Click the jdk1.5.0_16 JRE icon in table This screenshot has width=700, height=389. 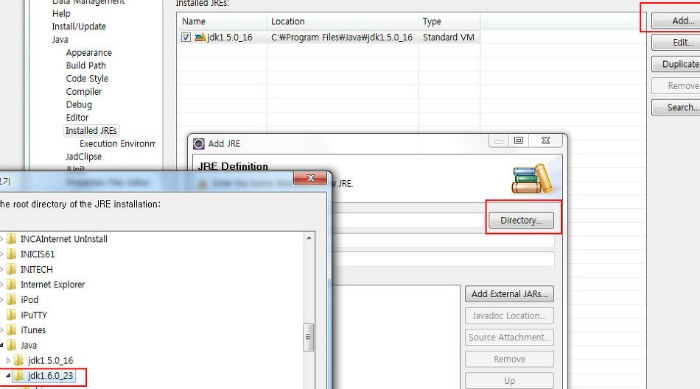coord(200,37)
